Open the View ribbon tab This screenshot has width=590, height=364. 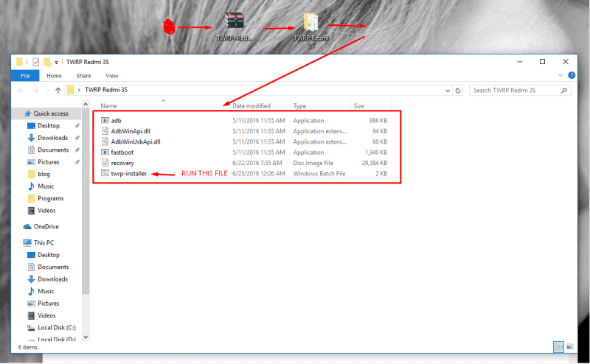pos(112,76)
